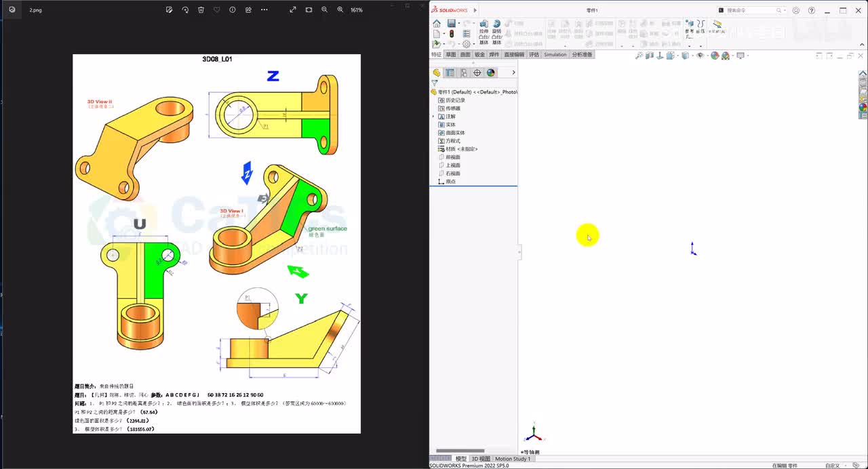Click the Rebuild traffic light icon
Screen dimensions: 868x469
(452, 34)
